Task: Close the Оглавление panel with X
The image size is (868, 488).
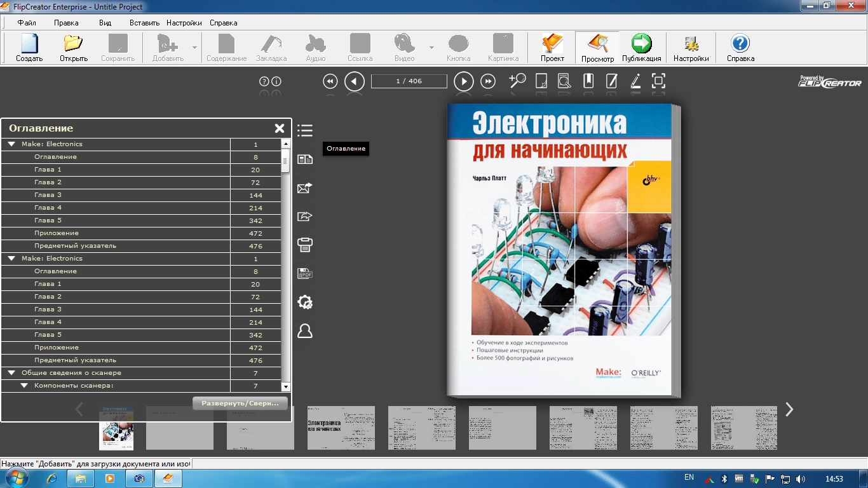Action: click(280, 128)
